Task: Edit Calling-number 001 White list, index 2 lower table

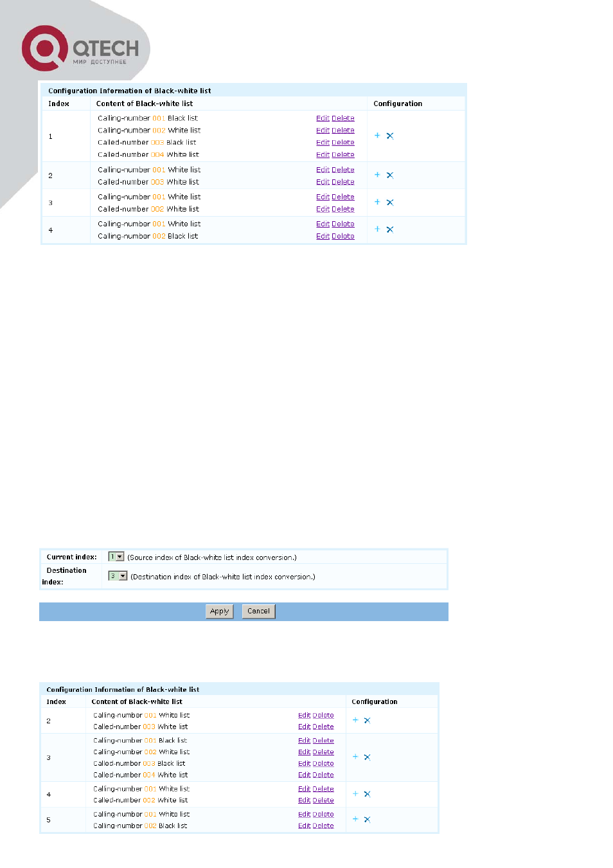Action: click(304, 715)
